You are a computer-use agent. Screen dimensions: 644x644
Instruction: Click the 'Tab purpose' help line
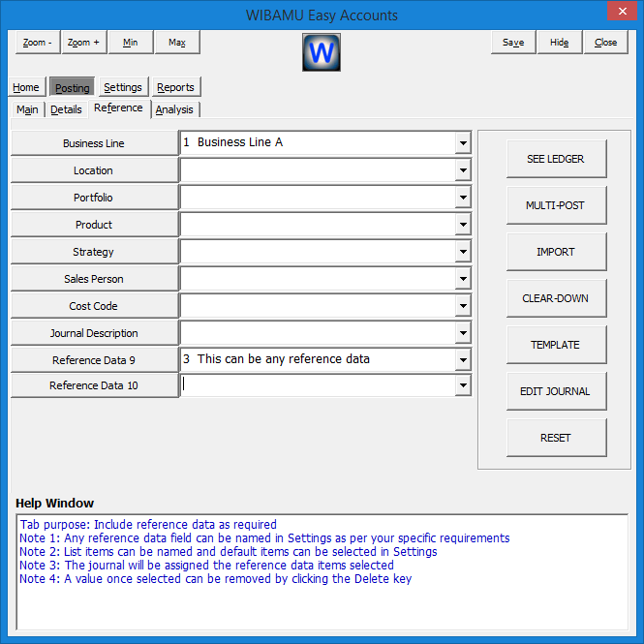coord(148,525)
